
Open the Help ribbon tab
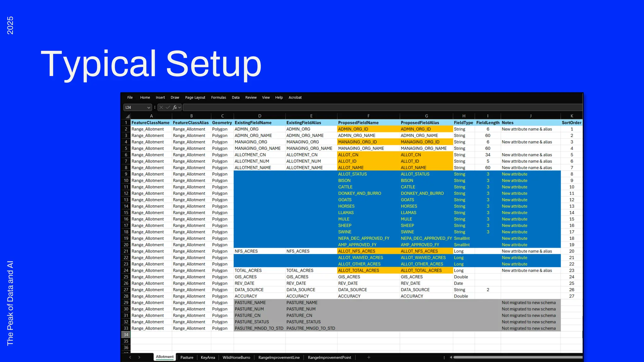point(279,97)
